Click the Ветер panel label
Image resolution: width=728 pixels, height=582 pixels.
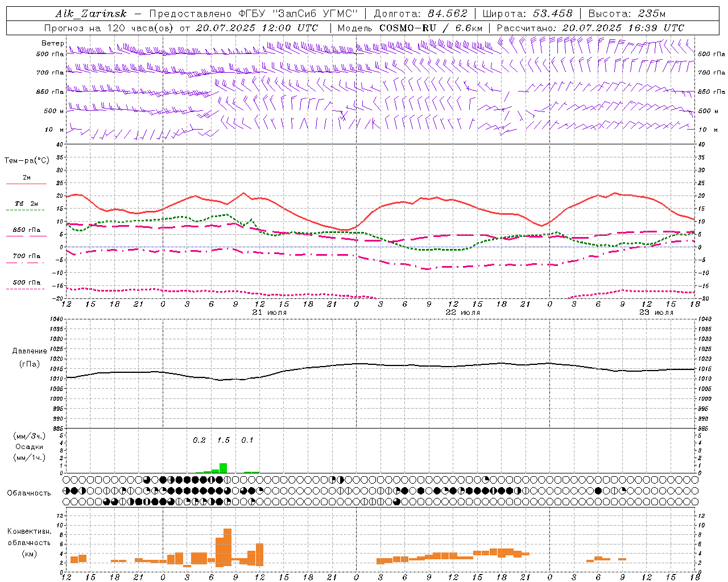[x=52, y=43]
